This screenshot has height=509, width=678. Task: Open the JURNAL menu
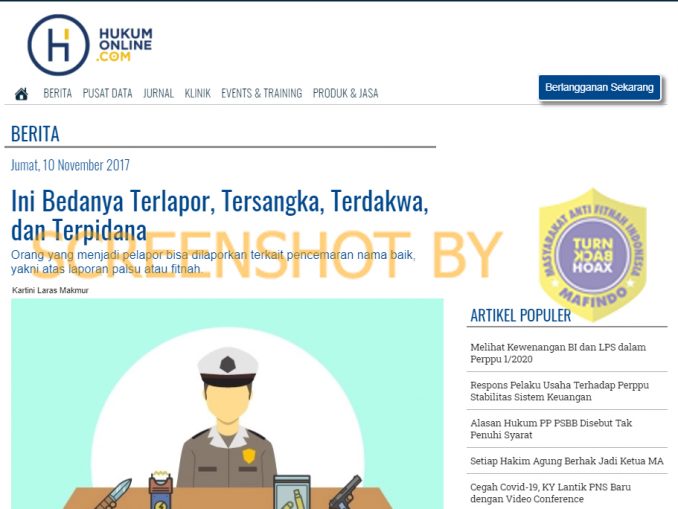[x=158, y=93]
